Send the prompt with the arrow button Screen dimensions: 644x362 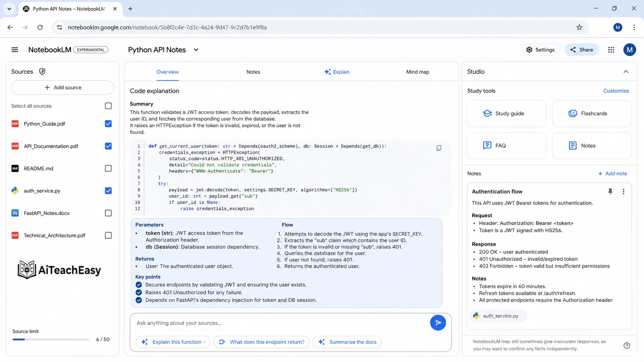click(438, 323)
